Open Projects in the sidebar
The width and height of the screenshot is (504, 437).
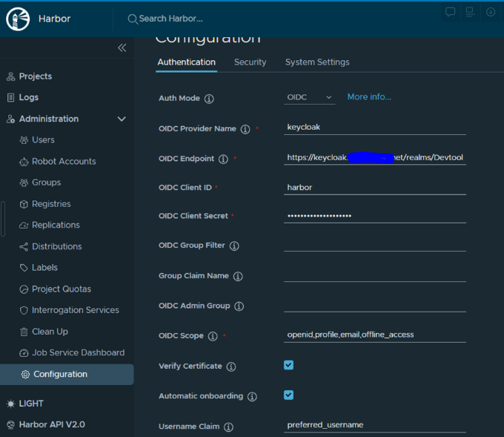coord(36,76)
